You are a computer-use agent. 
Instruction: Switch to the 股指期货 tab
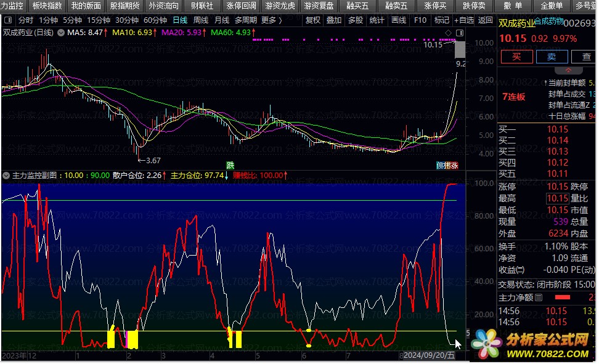pyautogui.click(x=125, y=6)
